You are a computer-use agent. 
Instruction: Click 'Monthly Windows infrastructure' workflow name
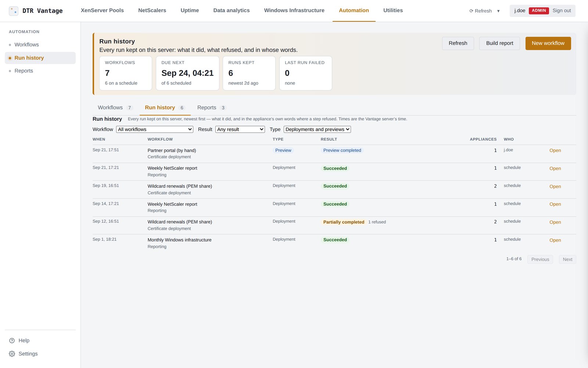coord(179,240)
